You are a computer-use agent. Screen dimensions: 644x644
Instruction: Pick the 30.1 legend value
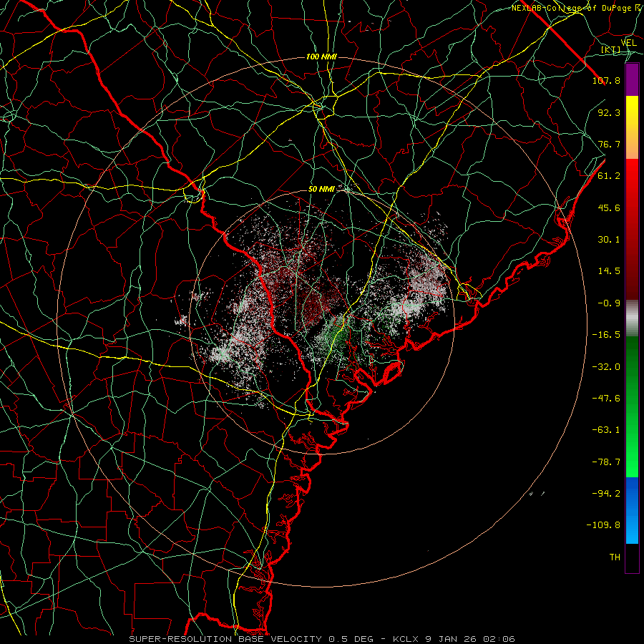click(x=609, y=240)
